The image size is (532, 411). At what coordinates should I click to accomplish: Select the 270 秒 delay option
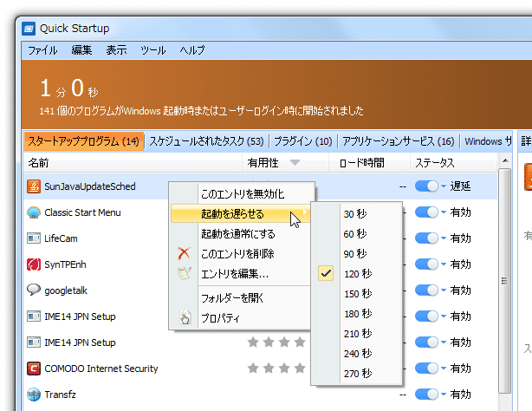pyautogui.click(x=358, y=374)
